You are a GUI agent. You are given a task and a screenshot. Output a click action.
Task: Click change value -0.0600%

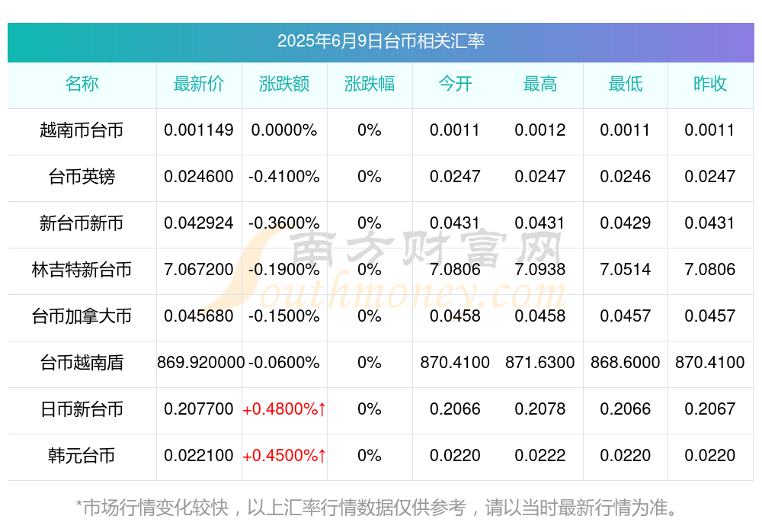(284, 363)
